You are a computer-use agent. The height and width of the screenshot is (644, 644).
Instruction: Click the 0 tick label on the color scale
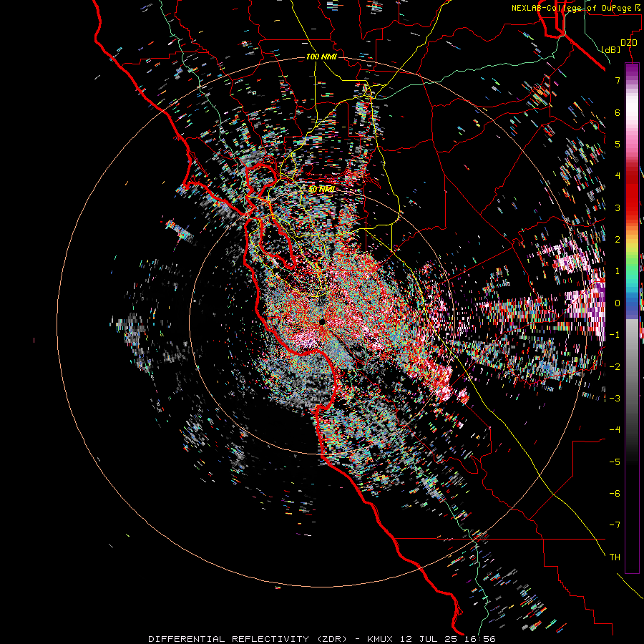(x=618, y=303)
